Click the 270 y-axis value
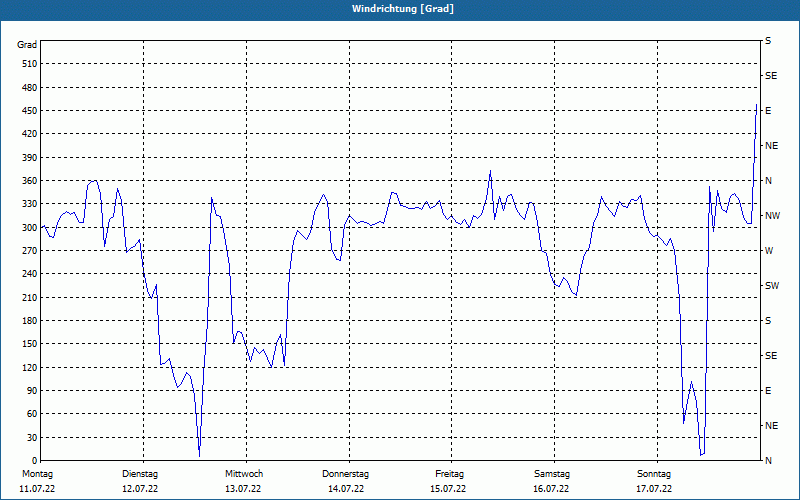 30,251
